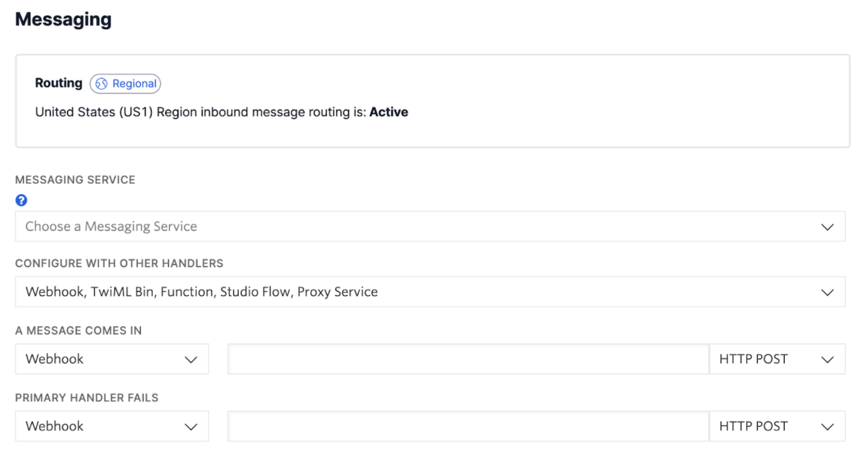Click the Regional badge next to Routing
The image size is (868, 461).
click(125, 83)
